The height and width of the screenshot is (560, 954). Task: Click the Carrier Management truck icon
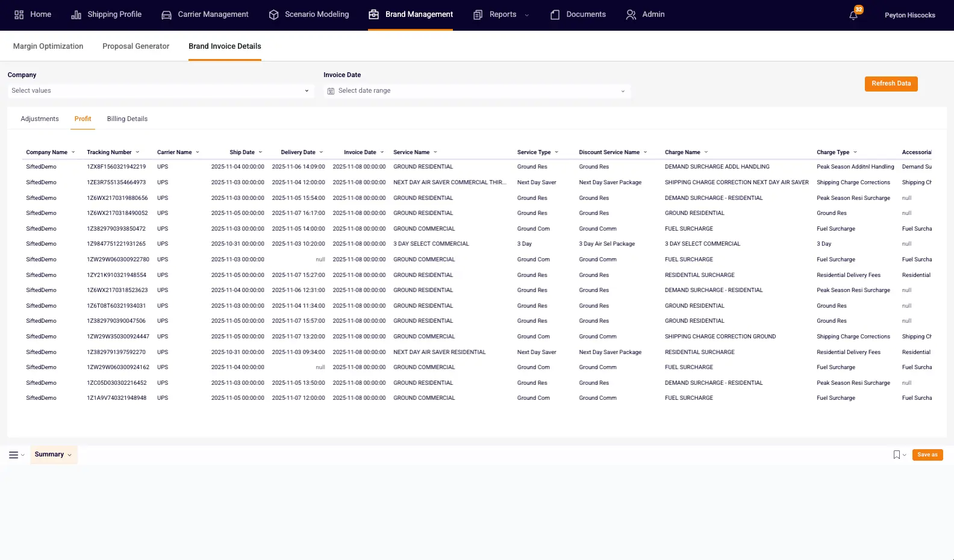pos(167,14)
